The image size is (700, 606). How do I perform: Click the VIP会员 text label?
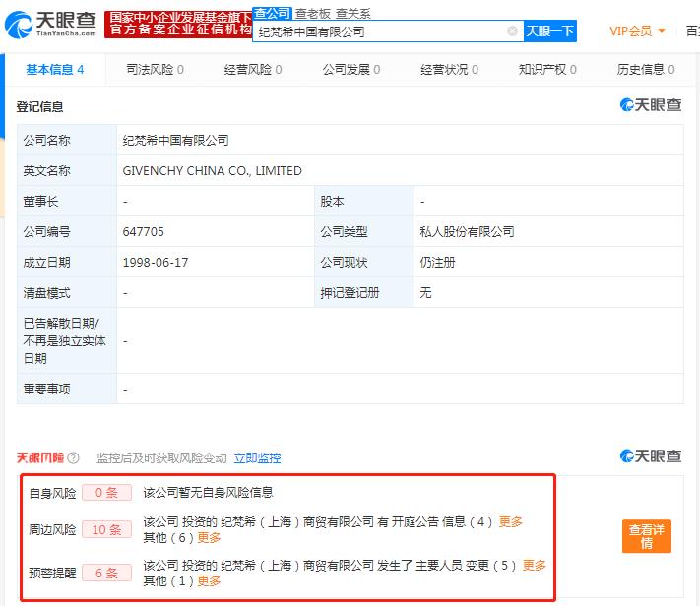pos(631,30)
